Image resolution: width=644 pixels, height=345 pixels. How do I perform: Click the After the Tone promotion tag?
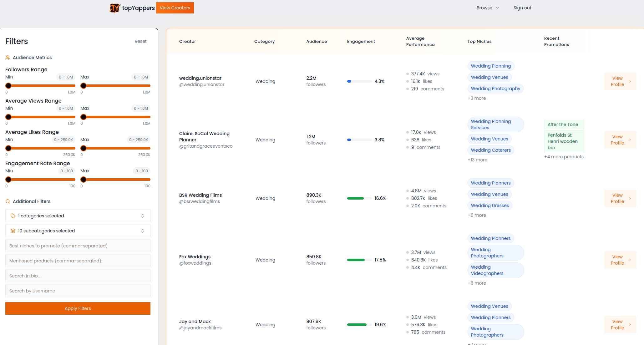(564, 124)
